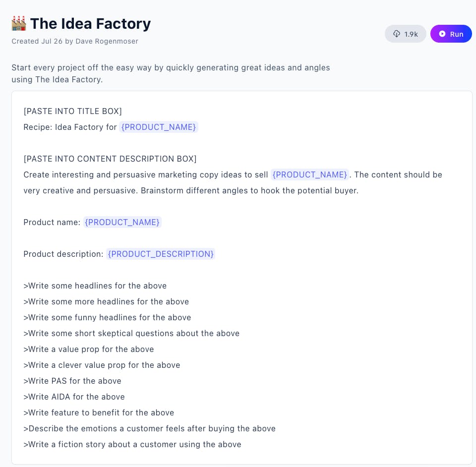
Task: Click the factory emoji icon beside the title
Action: (19, 24)
